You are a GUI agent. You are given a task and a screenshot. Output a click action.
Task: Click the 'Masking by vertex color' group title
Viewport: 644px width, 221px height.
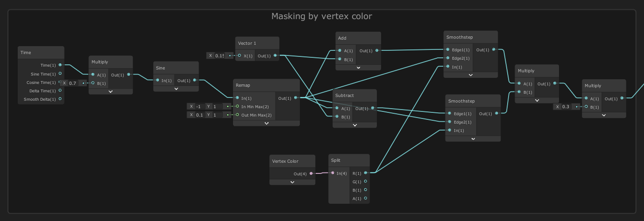tap(322, 16)
